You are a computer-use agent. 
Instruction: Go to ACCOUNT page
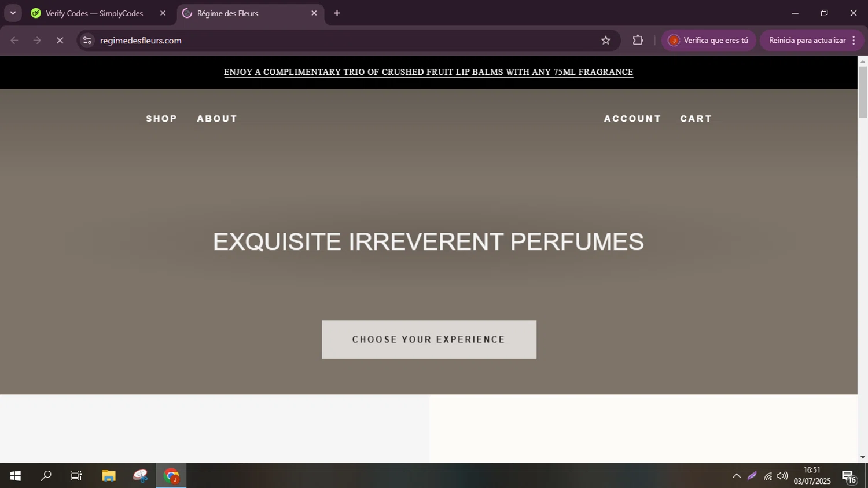click(632, 119)
